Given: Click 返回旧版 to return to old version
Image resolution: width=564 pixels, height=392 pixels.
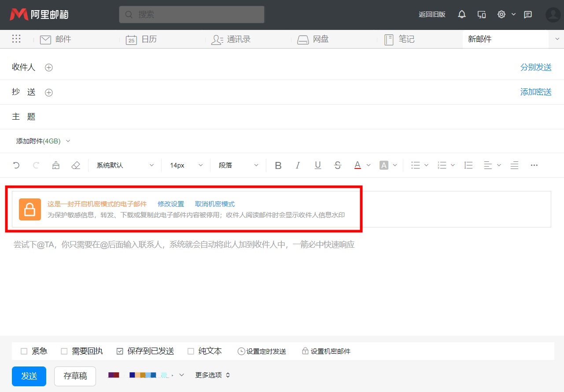Looking at the screenshot, I should [432, 15].
